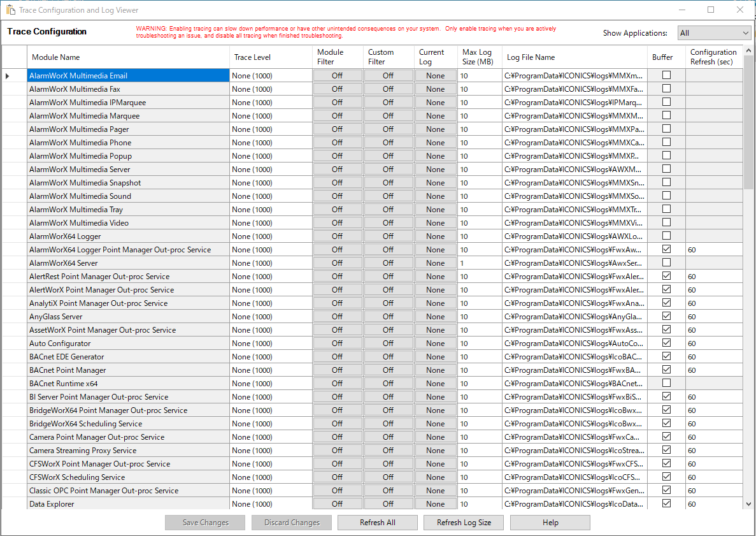Click Configuration Refresh value for AnalytiX Point Manager
The height and width of the screenshot is (536, 756).
(713, 303)
